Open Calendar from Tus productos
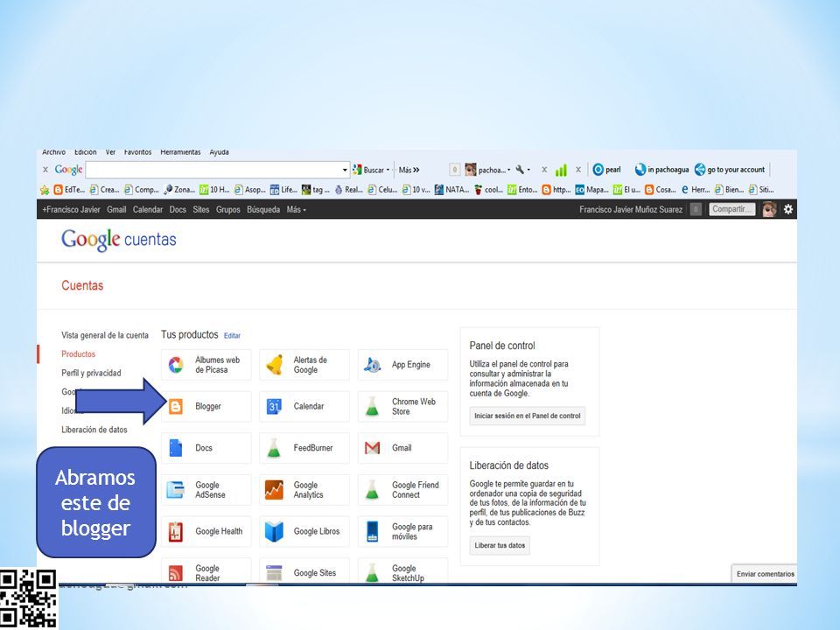The height and width of the screenshot is (630, 840). pyautogui.click(x=304, y=407)
